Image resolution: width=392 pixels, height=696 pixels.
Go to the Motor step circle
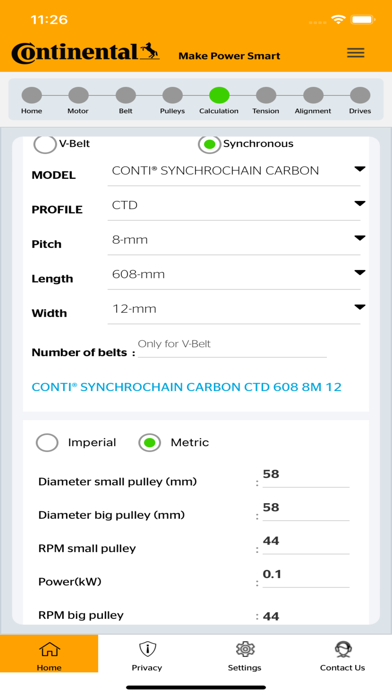coord(78,95)
